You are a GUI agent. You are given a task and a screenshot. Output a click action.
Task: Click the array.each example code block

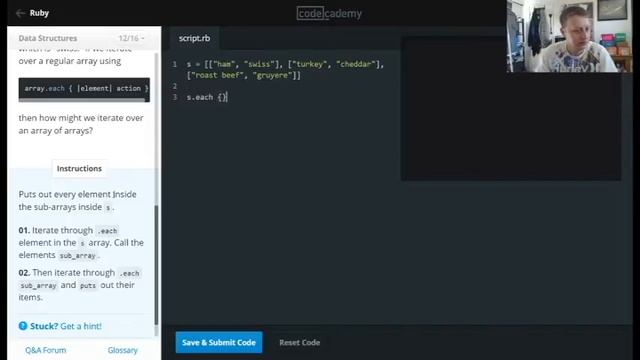tap(84, 89)
